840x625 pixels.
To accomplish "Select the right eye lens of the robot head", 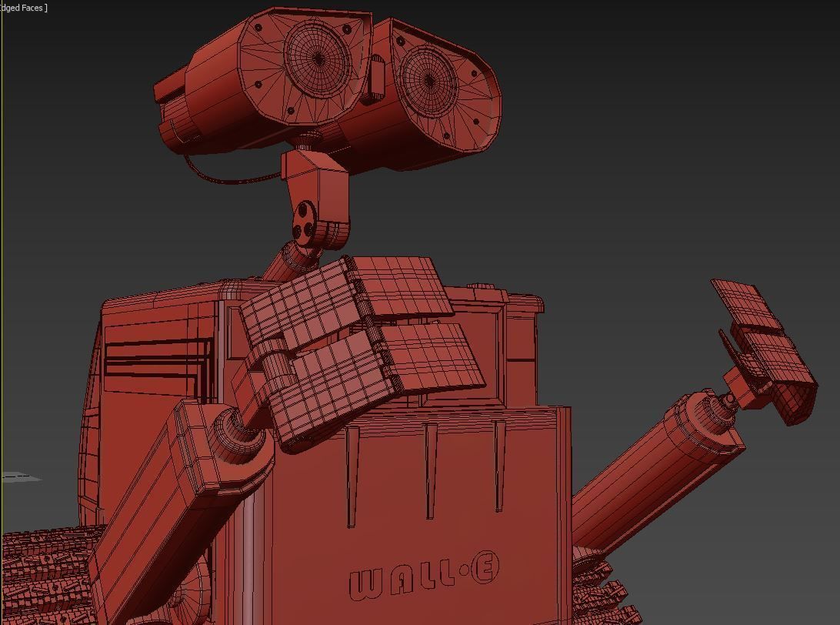I will (x=430, y=82).
